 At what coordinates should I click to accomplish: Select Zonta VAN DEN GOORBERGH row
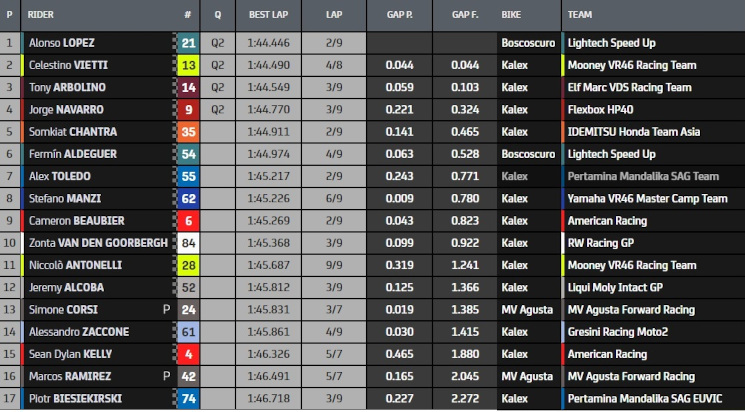tap(372, 243)
